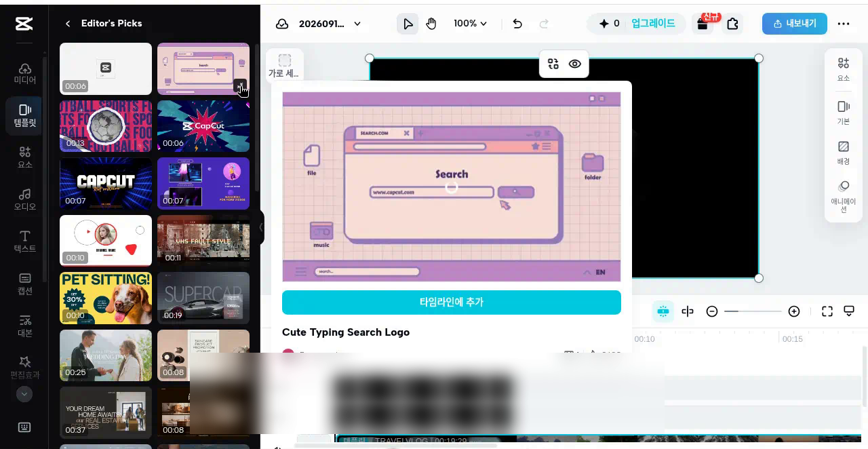Image resolution: width=868 pixels, height=449 pixels.
Task: Open 요소 in the right-side panel
Action: pyautogui.click(x=844, y=69)
